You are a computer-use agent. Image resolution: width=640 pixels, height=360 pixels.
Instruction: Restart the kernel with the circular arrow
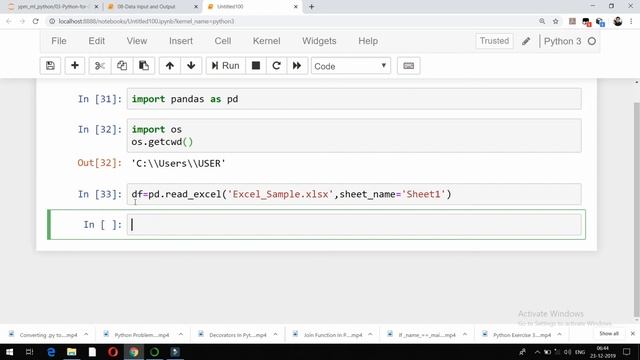(x=276, y=66)
